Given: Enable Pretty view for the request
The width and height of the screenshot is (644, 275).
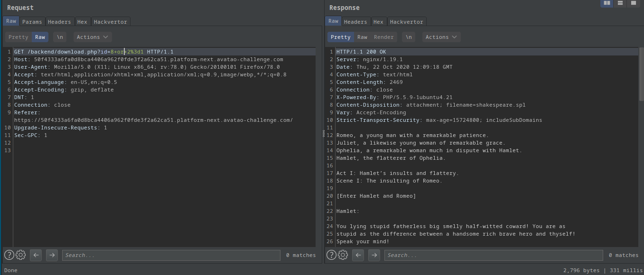Looking at the screenshot, I should point(18,37).
